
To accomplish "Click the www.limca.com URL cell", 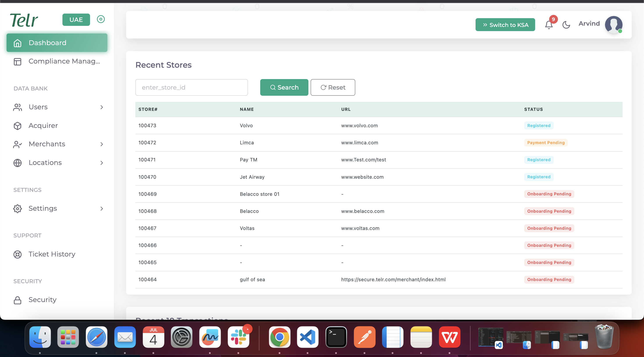I will point(359,143).
